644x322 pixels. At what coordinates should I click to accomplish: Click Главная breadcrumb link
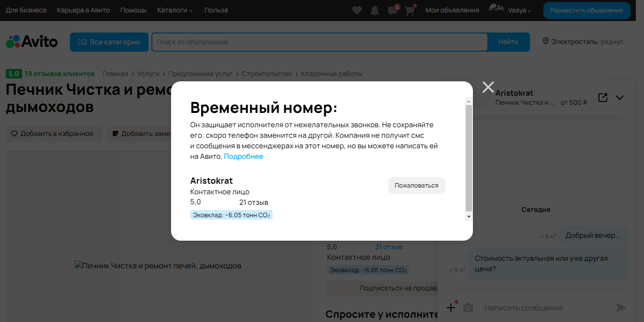click(115, 74)
